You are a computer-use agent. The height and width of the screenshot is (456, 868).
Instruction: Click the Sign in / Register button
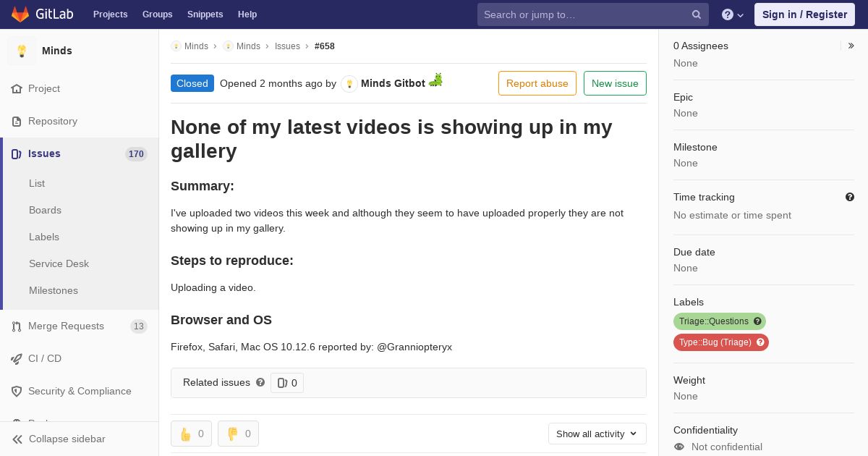coord(804,14)
